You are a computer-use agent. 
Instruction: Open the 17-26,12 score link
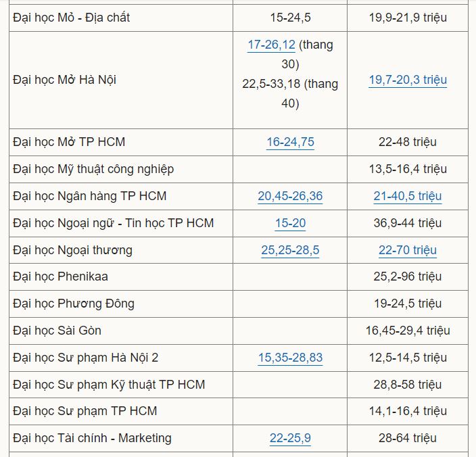(271, 45)
